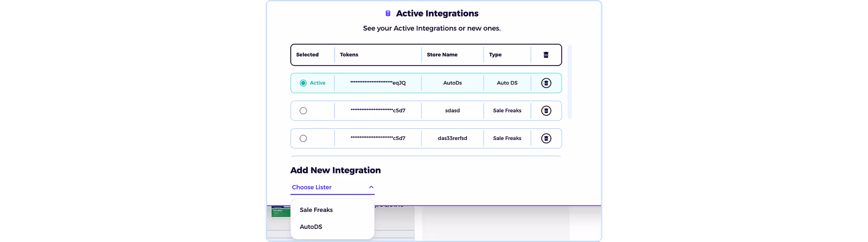Click the Type column header
Viewport: 868px width, 242px height.
495,55
